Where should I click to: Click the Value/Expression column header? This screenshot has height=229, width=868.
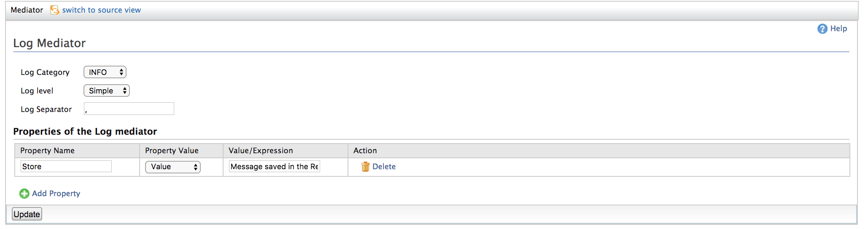pos(261,151)
